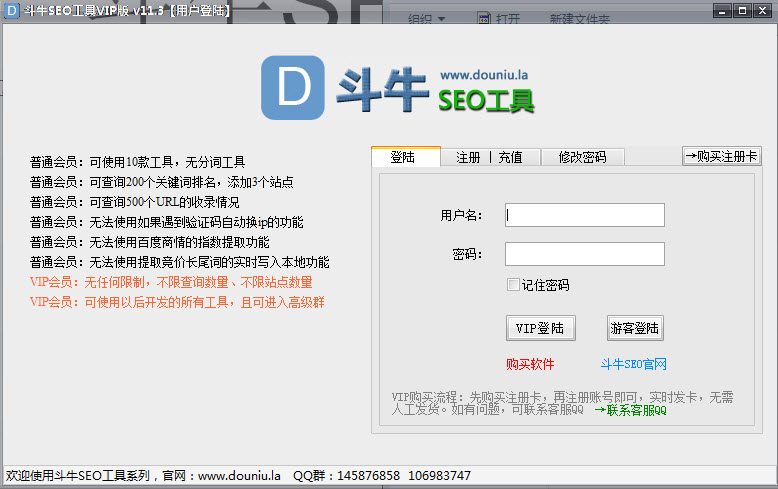Click the status bar 欢迎使用斗牛SEO工具系列 text
The height and width of the screenshot is (489, 778).
pyautogui.click(x=77, y=476)
